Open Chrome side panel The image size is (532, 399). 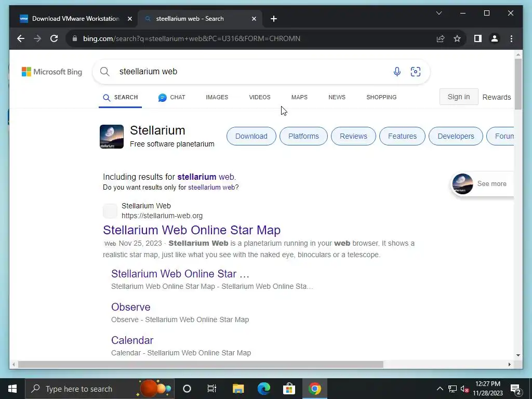478,38
